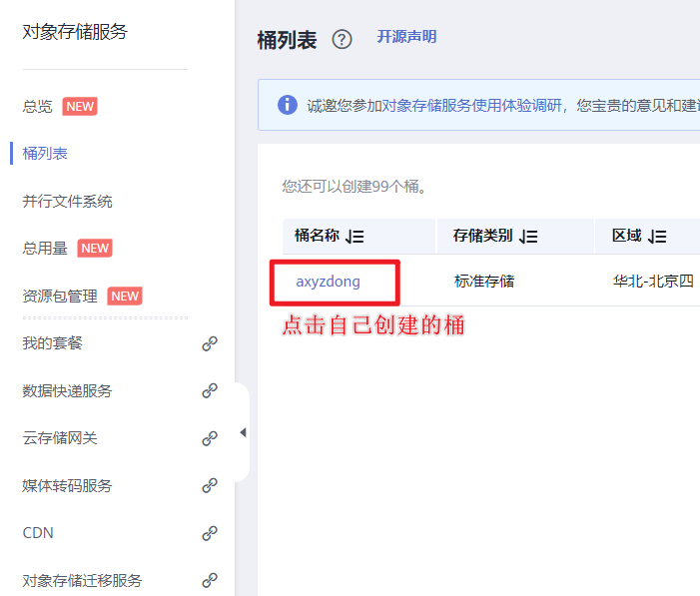700x596 pixels.
Task: Click link icon next to 我的套餐
Action: pyautogui.click(x=210, y=343)
